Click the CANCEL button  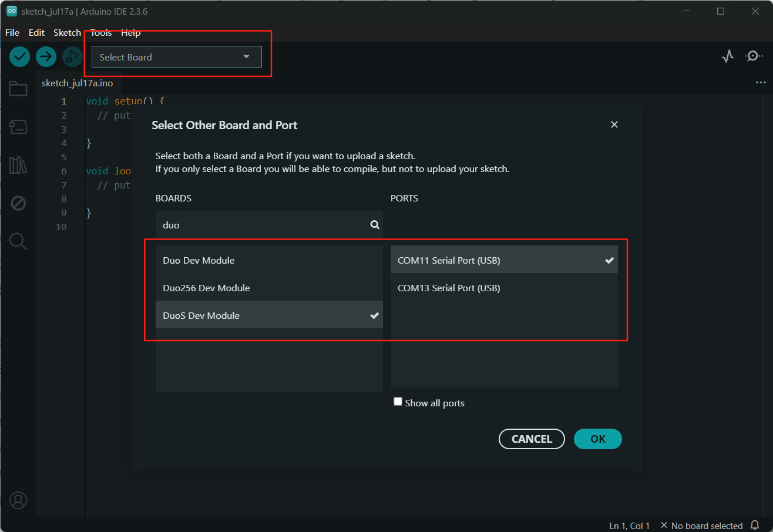[x=532, y=439]
